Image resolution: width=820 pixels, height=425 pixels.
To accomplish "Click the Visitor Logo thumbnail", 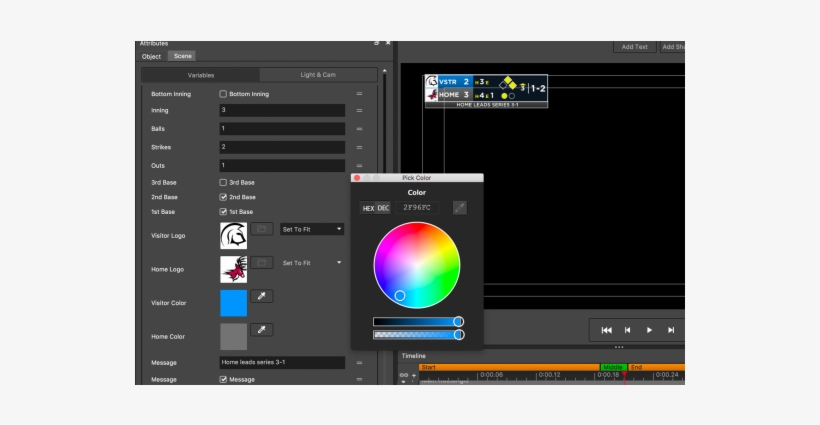I will pos(234,236).
